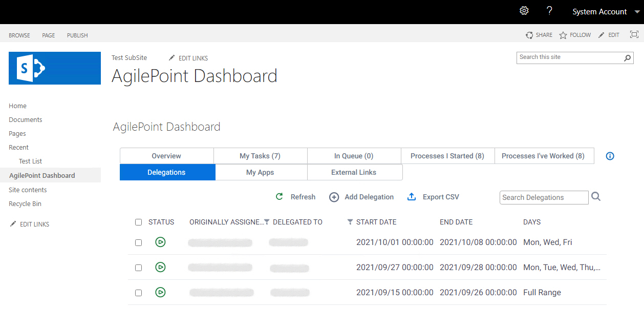Toggle focus on content fullscreen icon
This screenshot has width=644, height=328.
(634, 34)
